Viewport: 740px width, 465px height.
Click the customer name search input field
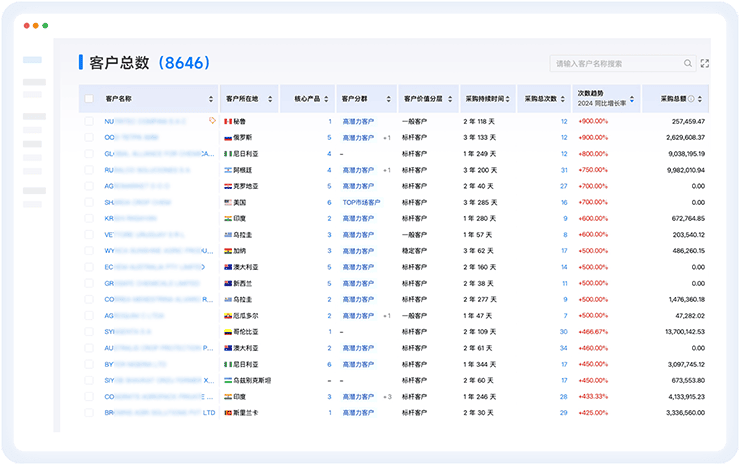pos(618,63)
